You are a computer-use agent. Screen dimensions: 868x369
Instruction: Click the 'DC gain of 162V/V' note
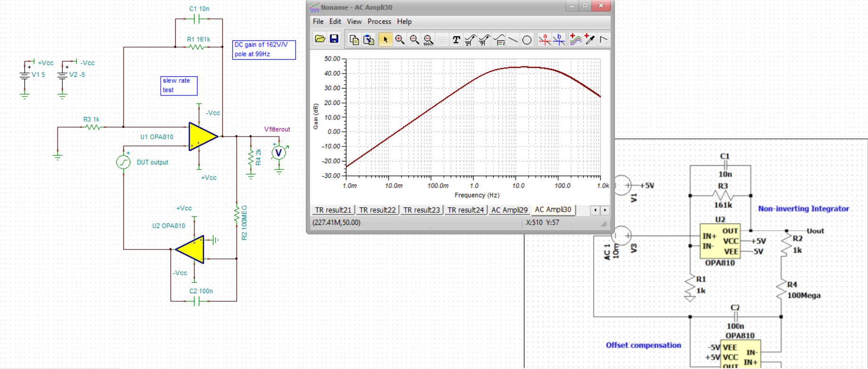click(x=264, y=49)
